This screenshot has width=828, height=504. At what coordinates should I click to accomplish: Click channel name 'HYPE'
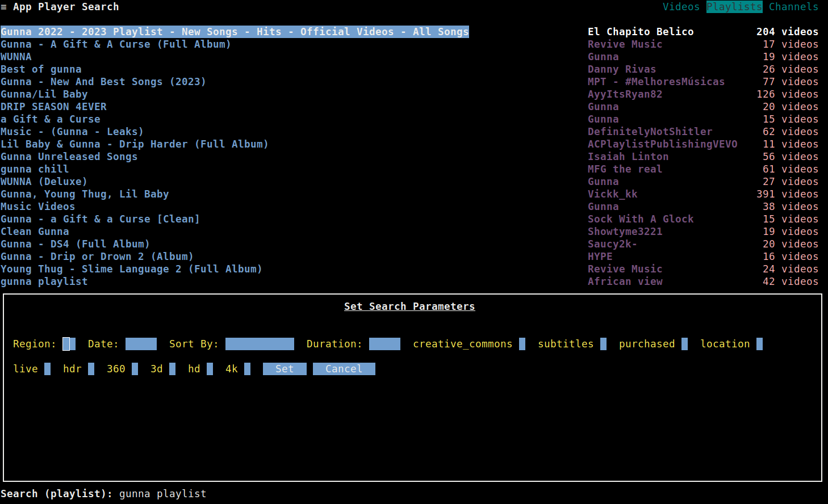click(600, 257)
